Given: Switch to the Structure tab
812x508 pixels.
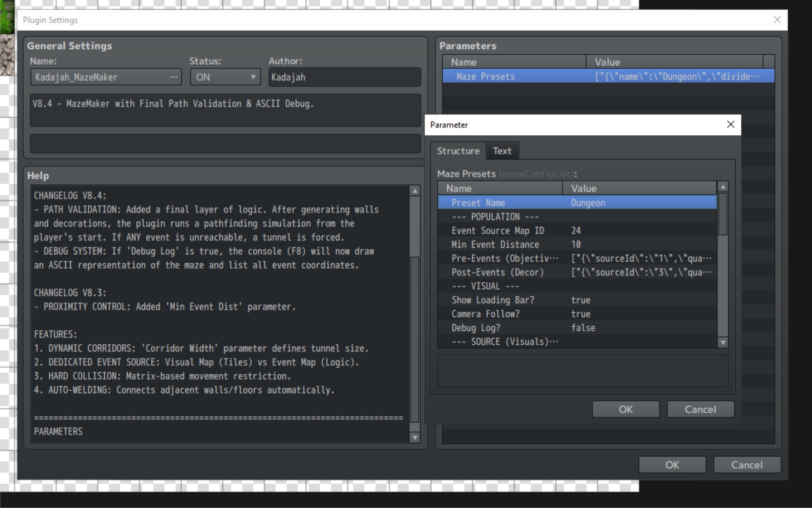Looking at the screenshot, I should [x=458, y=151].
